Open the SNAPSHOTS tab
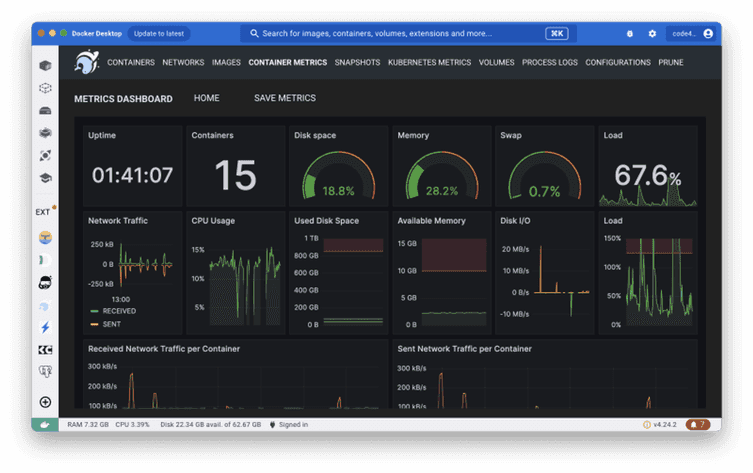 pyautogui.click(x=357, y=62)
